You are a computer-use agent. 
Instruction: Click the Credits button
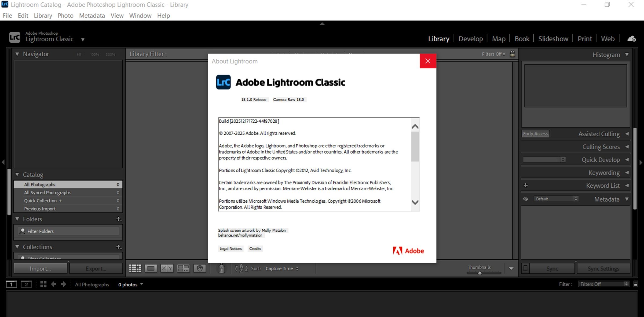[255, 249]
